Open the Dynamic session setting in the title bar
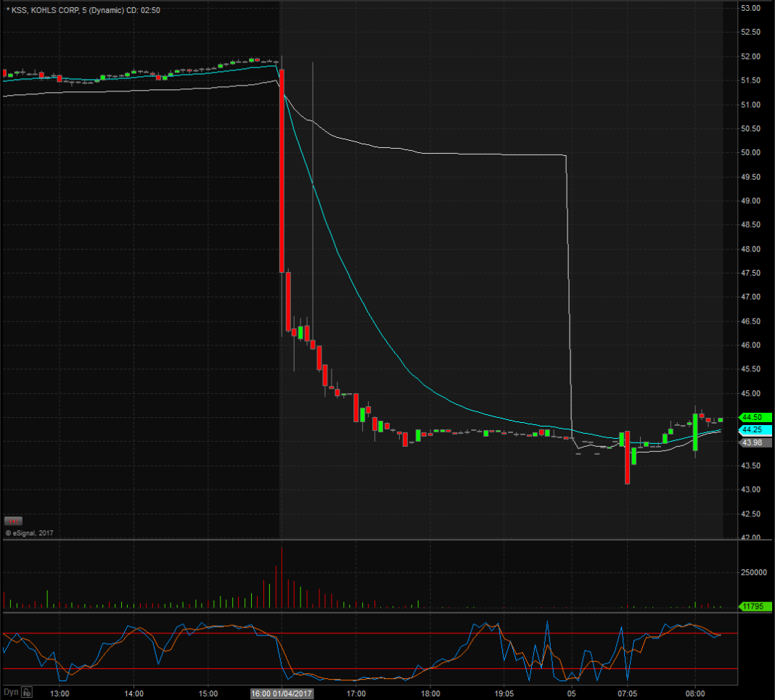Image resolution: width=775 pixels, height=700 pixels. (x=106, y=10)
